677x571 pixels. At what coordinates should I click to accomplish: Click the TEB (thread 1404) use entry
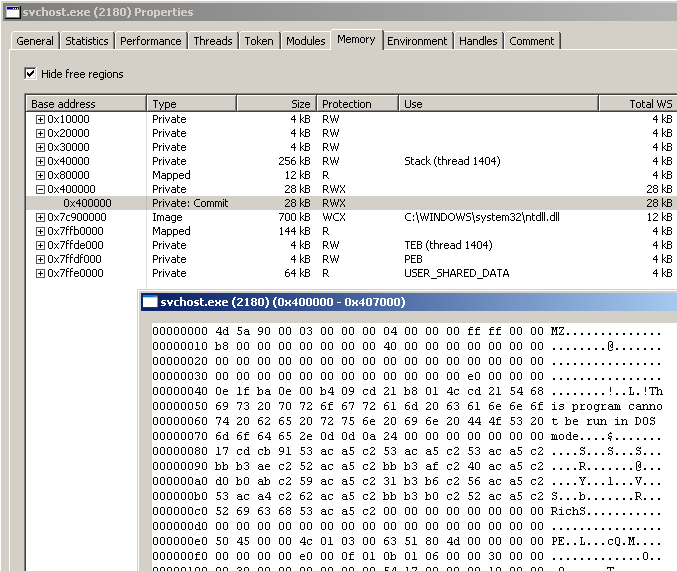tap(448, 245)
